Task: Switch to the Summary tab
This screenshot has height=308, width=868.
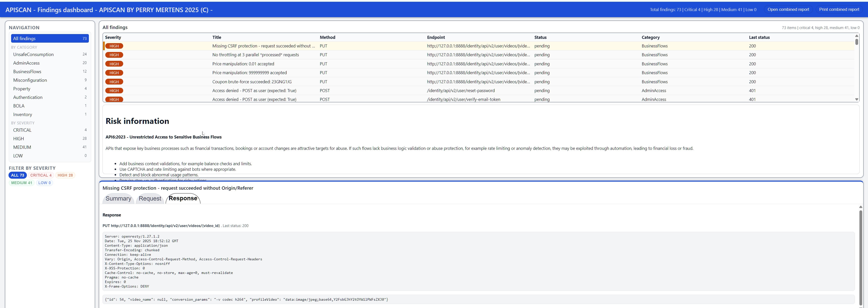Action: click(x=118, y=199)
